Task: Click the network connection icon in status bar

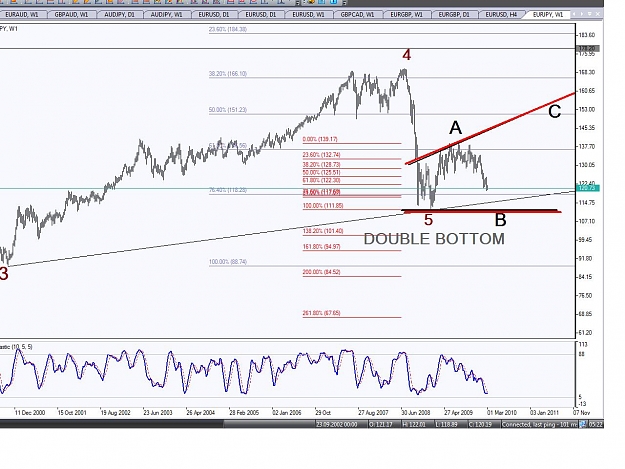Action: click(x=582, y=424)
